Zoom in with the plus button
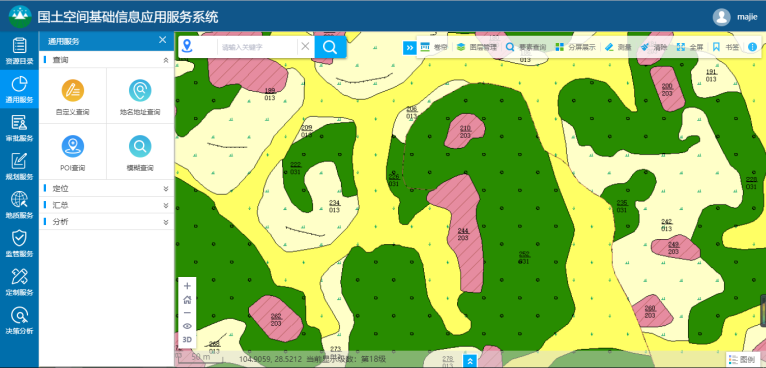Screen dimensions: 766x368 187,286
